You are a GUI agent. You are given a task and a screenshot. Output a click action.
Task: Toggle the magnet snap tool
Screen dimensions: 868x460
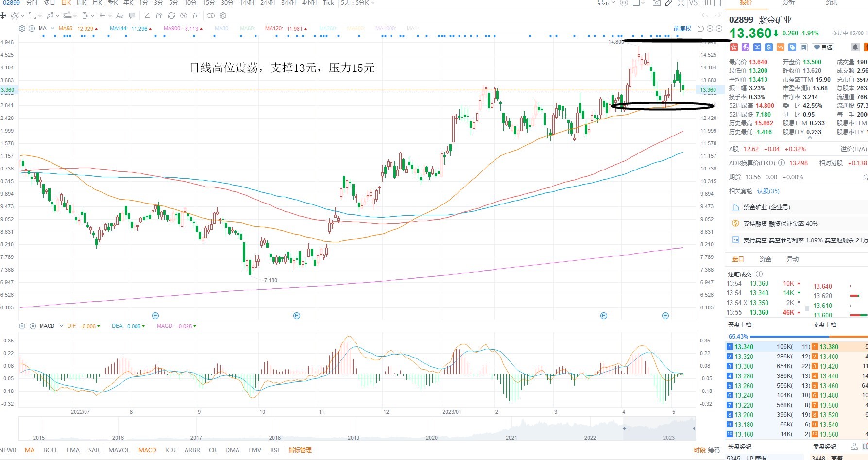[x=159, y=16]
